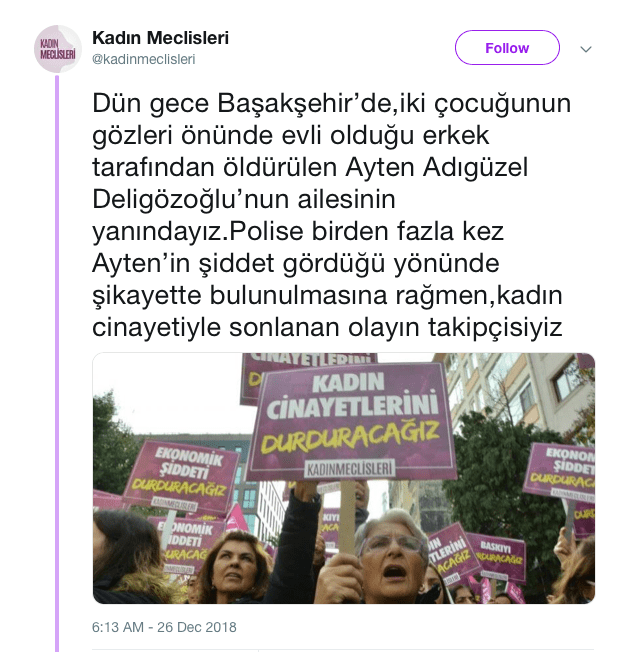This screenshot has height=652, width=624.
Task: Open the Kadın Meclisleri display name link
Action: tap(160, 38)
